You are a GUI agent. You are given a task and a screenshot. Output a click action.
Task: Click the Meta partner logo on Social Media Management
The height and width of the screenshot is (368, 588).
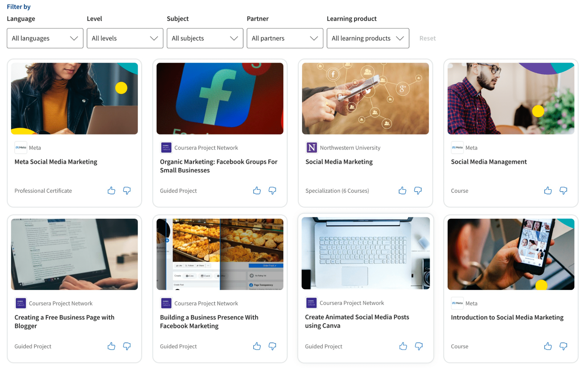click(x=457, y=147)
